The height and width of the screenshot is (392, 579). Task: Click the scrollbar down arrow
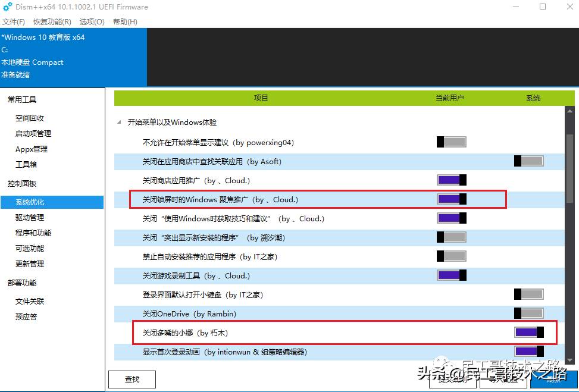[569, 359]
